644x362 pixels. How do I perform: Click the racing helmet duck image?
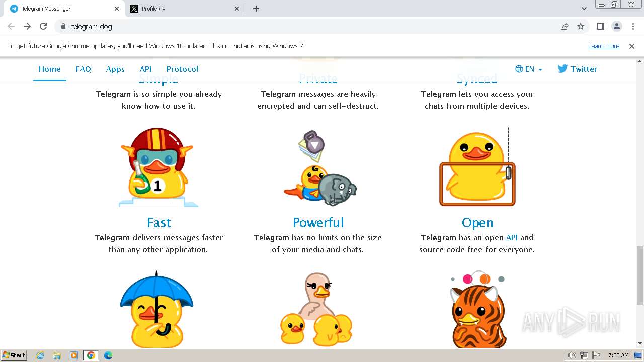click(x=158, y=167)
